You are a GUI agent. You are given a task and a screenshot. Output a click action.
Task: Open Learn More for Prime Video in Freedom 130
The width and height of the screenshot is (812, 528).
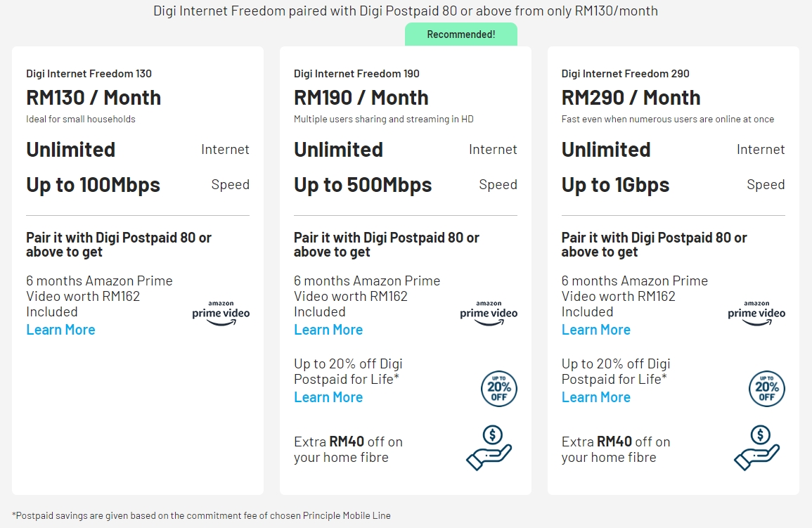[x=60, y=330]
